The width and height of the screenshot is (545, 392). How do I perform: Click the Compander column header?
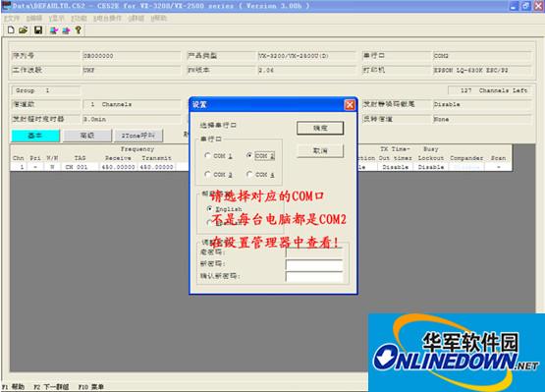click(466, 158)
